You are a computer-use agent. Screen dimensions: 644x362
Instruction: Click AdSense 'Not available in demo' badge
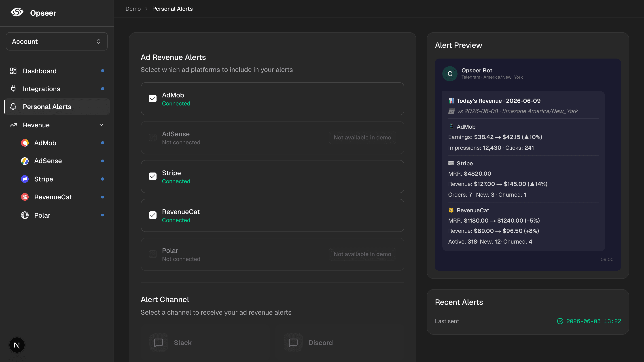point(362,137)
